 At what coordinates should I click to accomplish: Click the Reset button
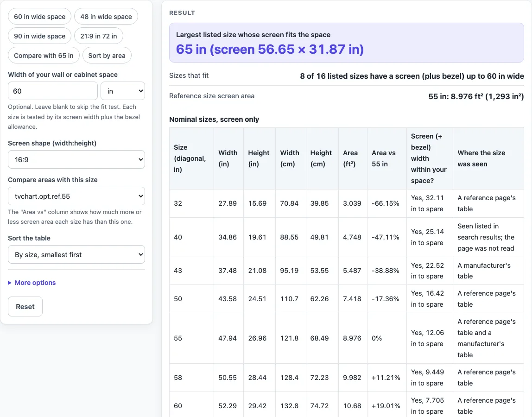[25, 306]
